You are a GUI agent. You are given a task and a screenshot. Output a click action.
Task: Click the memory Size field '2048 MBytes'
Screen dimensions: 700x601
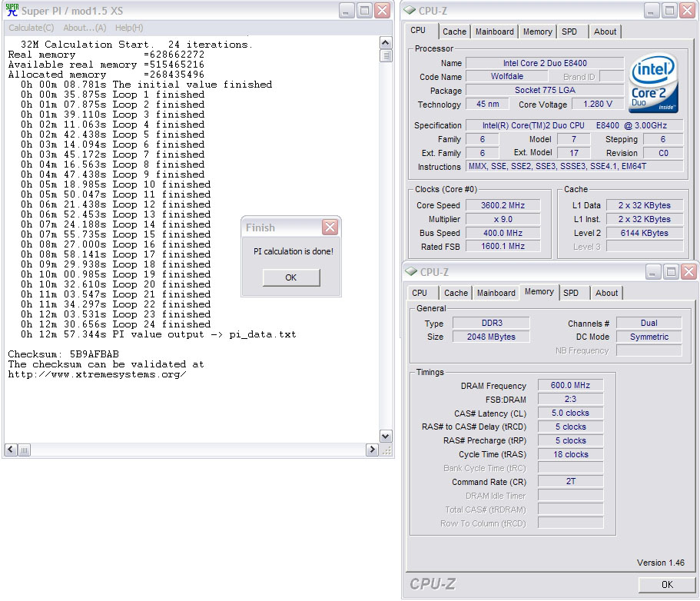492,337
